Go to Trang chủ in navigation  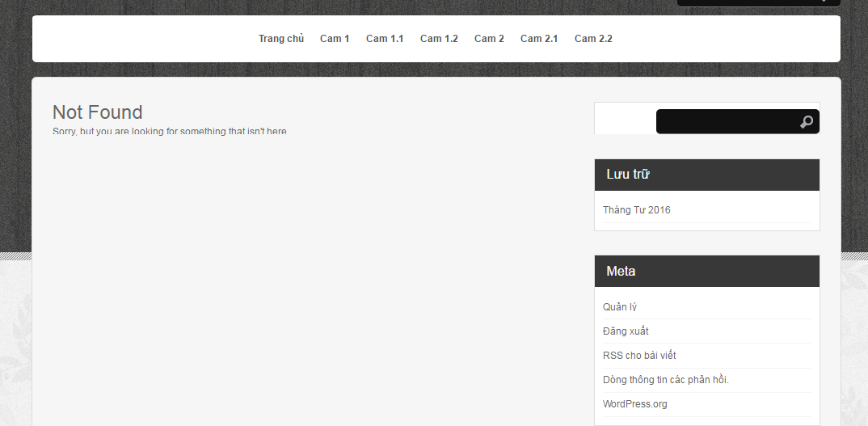[281, 39]
